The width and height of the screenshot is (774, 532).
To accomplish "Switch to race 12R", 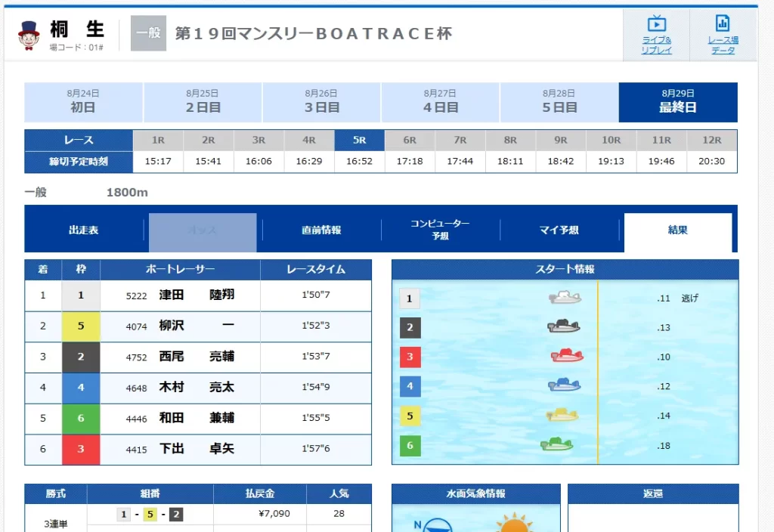I will coord(711,140).
